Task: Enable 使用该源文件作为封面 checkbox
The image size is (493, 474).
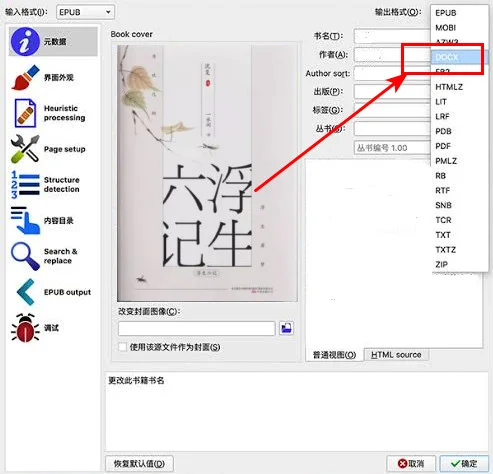Action: point(122,347)
